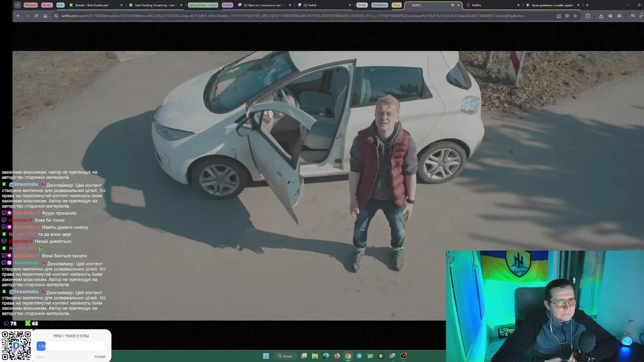Click chat message 'Вони бояться писати'
This screenshot has width=644, height=362.
coord(64,255)
